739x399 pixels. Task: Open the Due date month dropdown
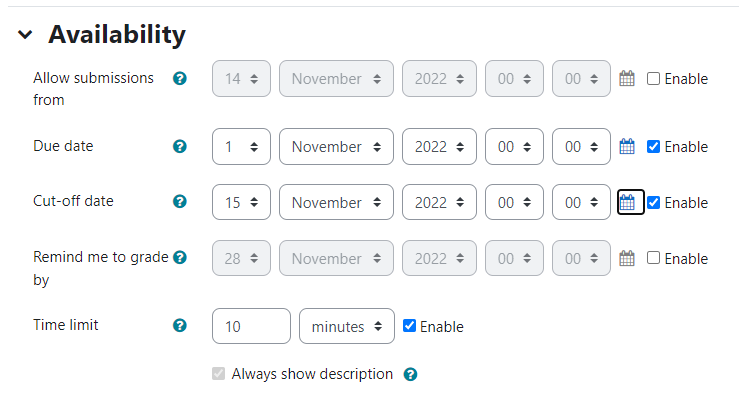[x=336, y=147]
